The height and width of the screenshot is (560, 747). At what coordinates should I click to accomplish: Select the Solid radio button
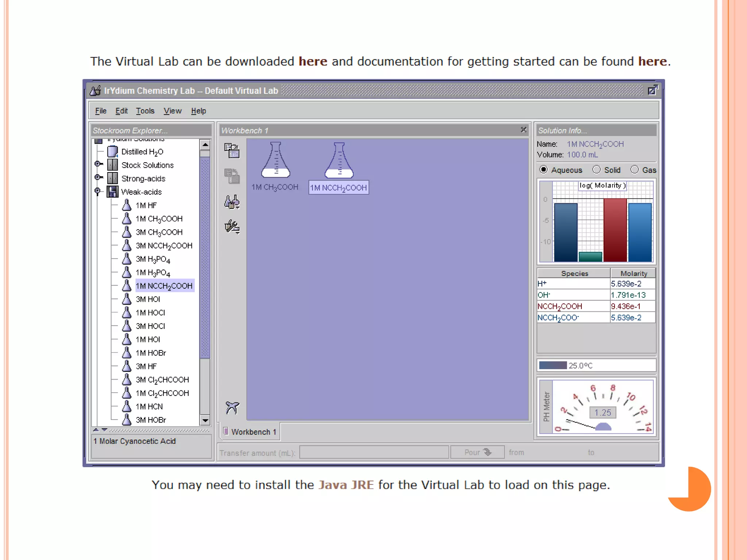[596, 170]
